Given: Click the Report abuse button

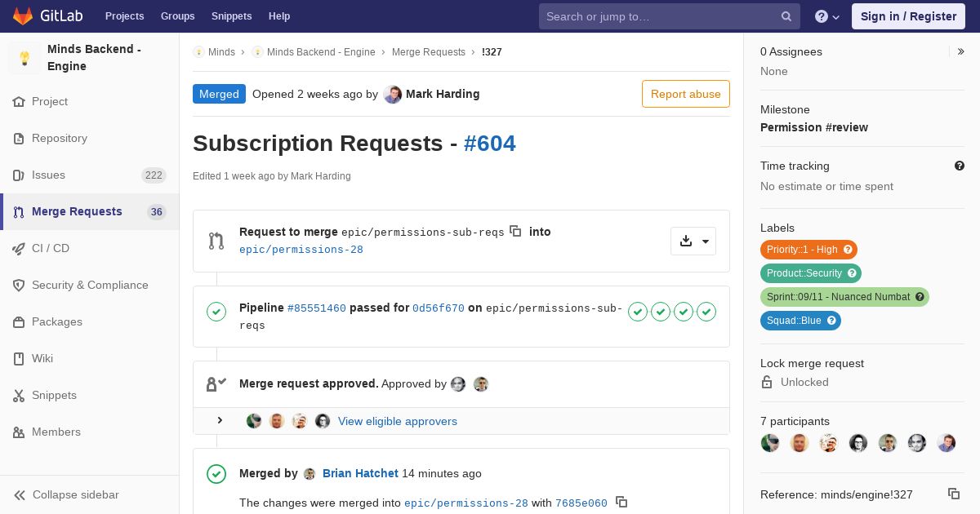Looking at the screenshot, I should pyautogui.click(x=686, y=94).
